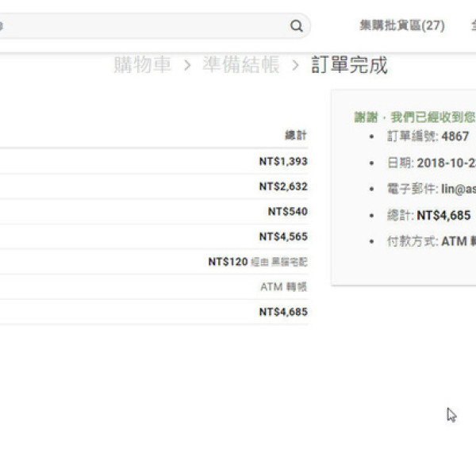The width and height of the screenshot is (476, 476).
Task: Go back to 購物車 breadcrumb step
Action: tap(142, 65)
